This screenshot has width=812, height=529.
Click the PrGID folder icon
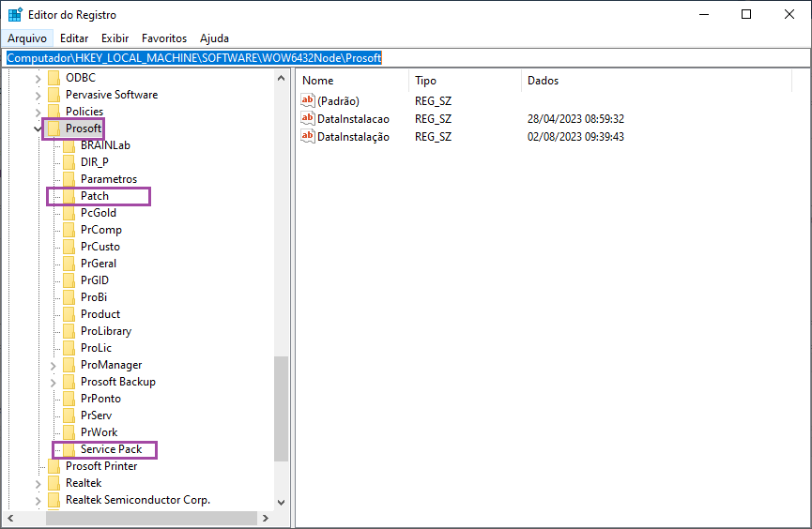[69, 280]
